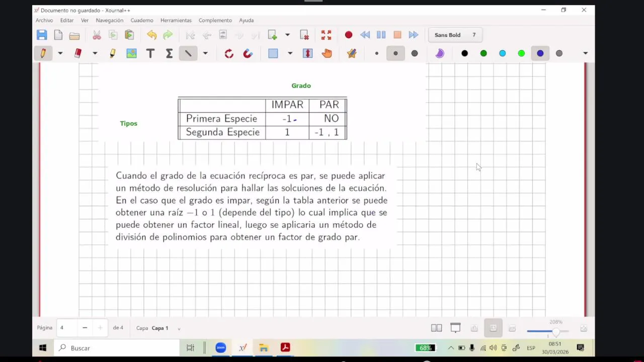Pick the dark green color
The height and width of the screenshot is (362, 644).
tap(484, 53)
